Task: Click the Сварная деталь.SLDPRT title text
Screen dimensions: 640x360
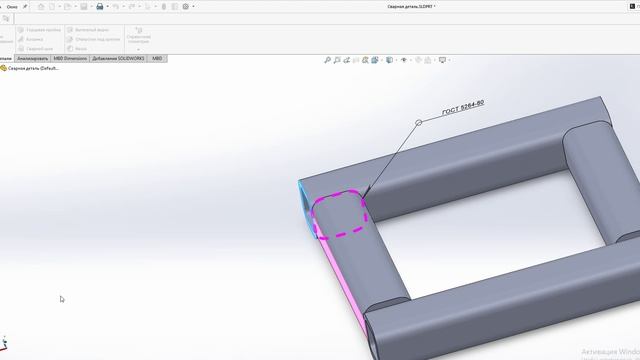Action: [x=411, y=7]
